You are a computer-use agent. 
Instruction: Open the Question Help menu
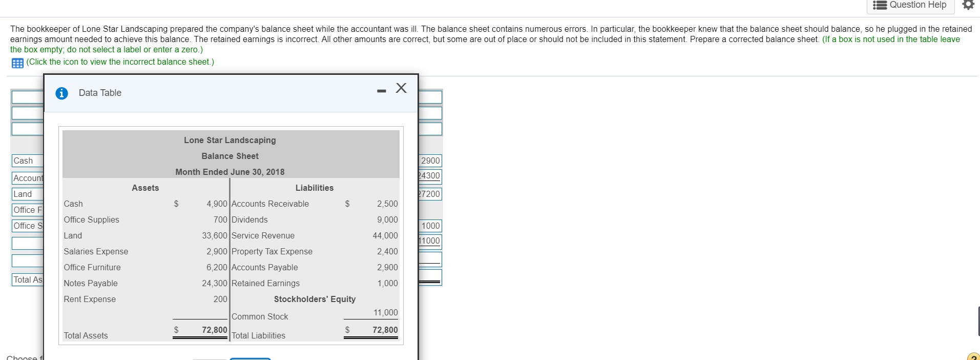tap(910, 5)
